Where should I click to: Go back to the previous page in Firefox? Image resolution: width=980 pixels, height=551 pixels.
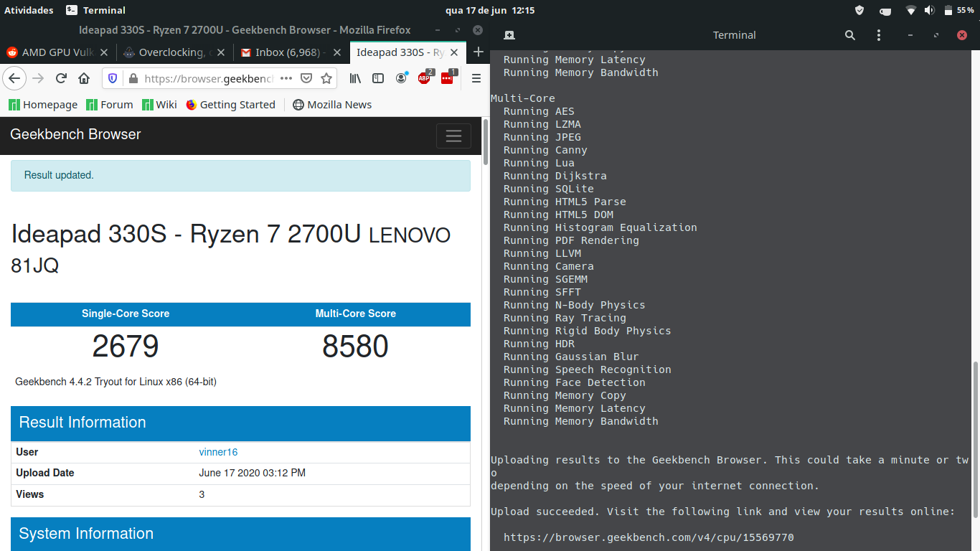[15, 78]
